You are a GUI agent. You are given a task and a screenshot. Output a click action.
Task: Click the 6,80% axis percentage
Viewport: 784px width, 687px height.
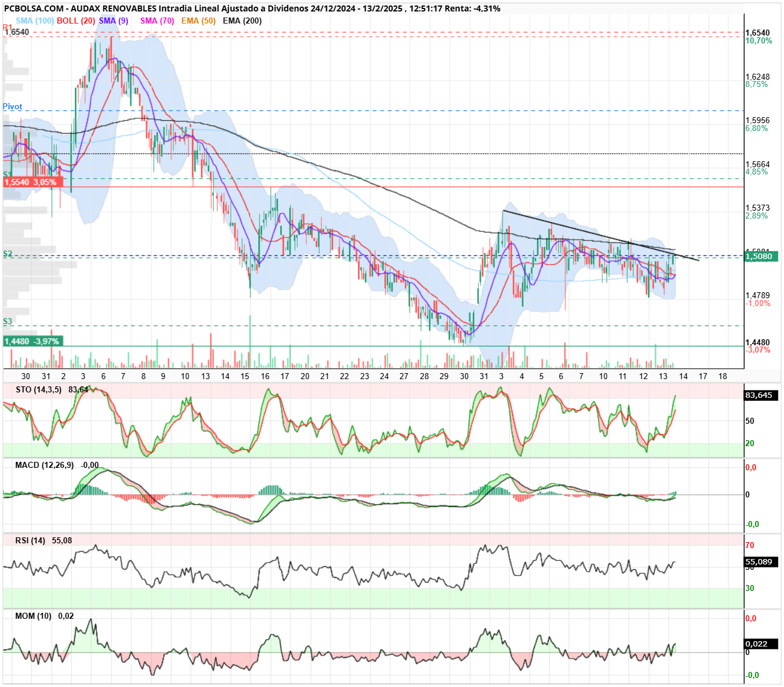click(757, 129)
